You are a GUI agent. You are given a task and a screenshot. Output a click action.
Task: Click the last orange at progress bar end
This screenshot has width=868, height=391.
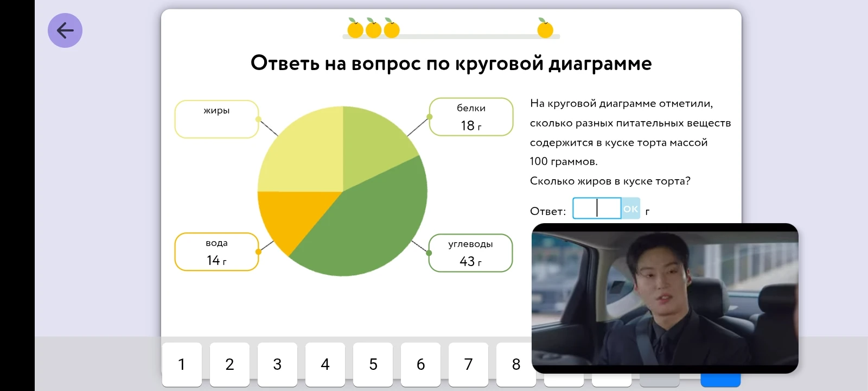point(545,28)
